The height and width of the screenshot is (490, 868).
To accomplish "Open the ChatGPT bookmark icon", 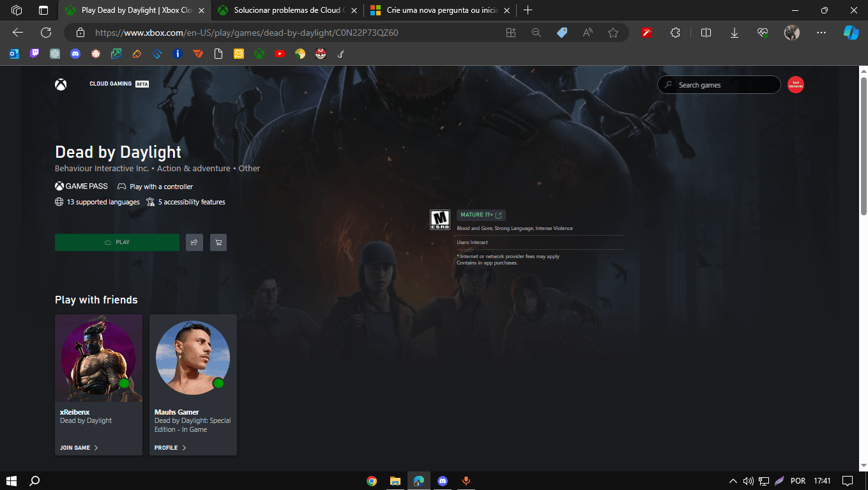I will tap(55, 54).
